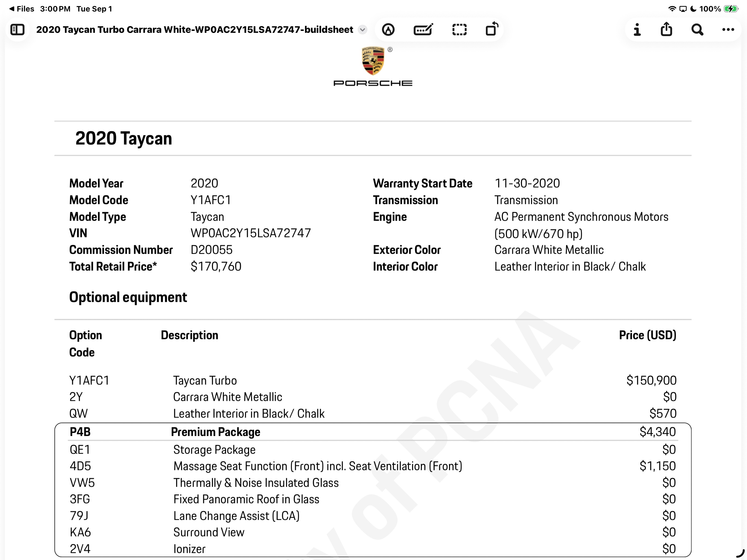Select 'Lane Change Assist (LCA)' text
The image size is (747, 560).
[237, 516]
